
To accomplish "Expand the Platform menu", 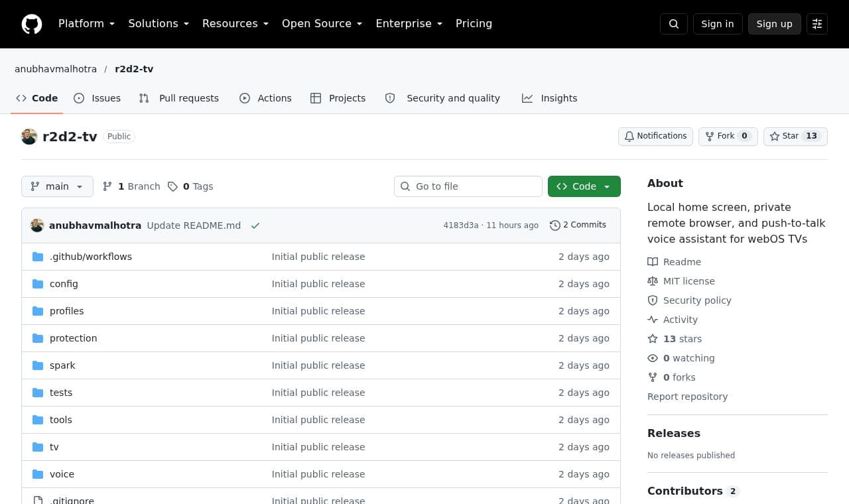I will click(x=86, y=24).
